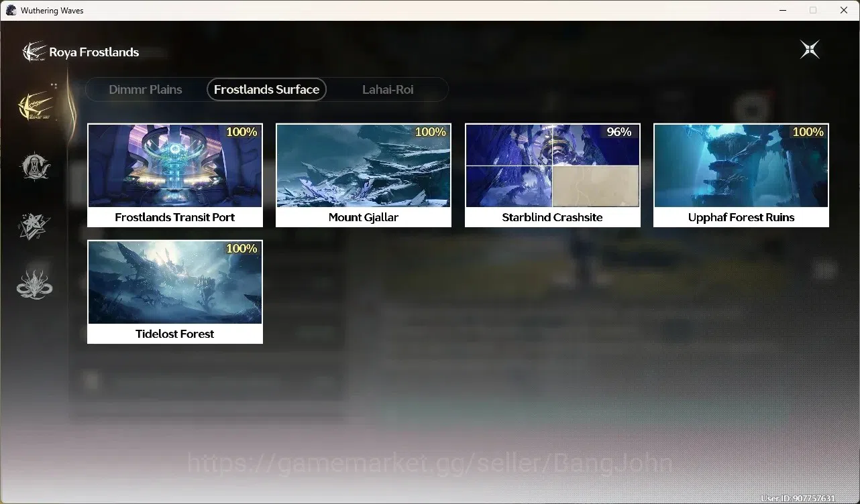Open the Frostlands Transit Port card
The image size is (860, 504).
coord(175,175)
